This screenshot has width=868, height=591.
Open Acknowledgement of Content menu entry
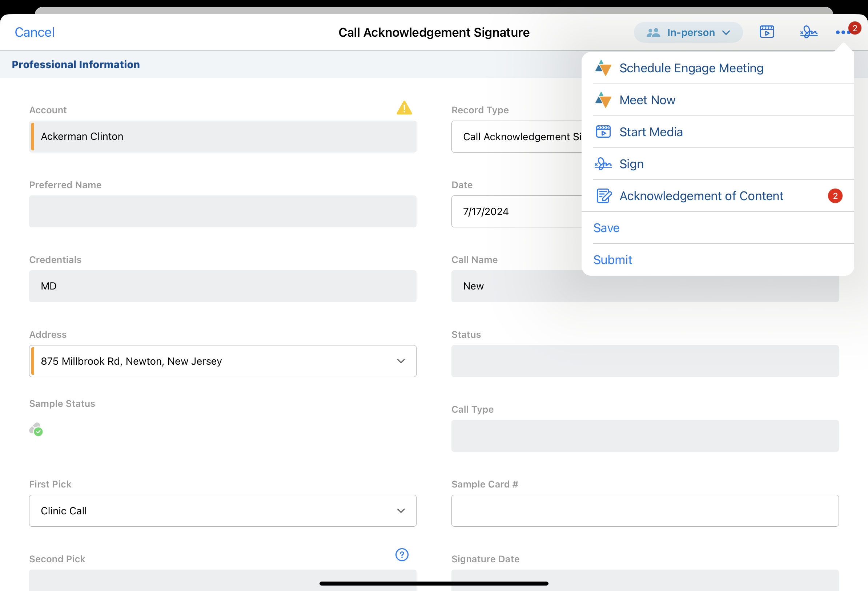click(x=701, y=196)
